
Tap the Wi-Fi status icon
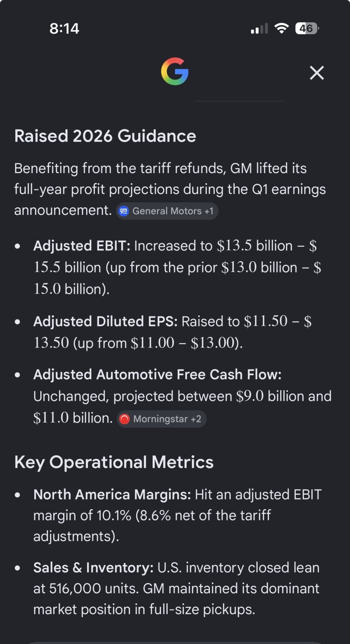click(x=282, y=28)
